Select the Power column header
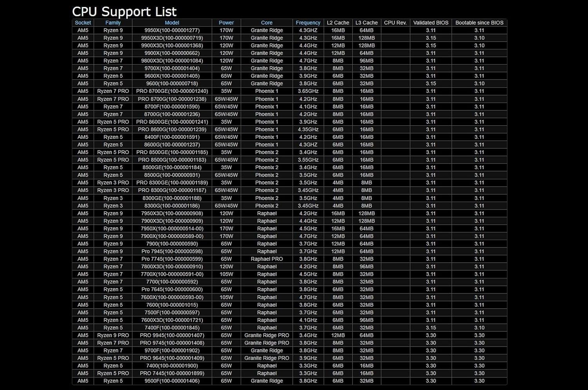 pyautogui.click(x=226, y=23)
